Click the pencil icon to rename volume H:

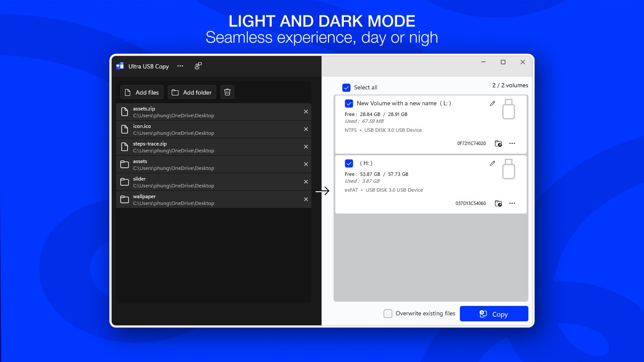coord(492,163)
